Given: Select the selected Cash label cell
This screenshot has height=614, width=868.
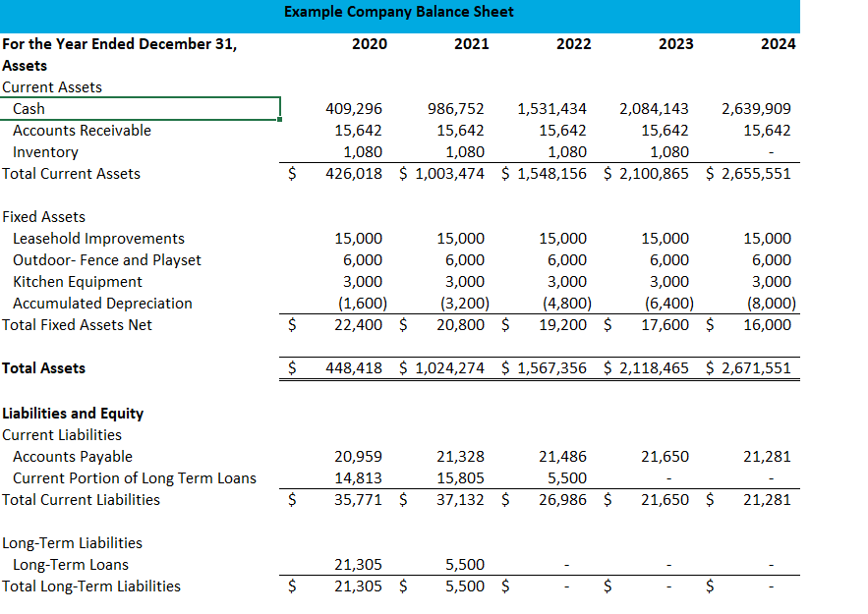Looking at the screenshot, I should (140, 108).
